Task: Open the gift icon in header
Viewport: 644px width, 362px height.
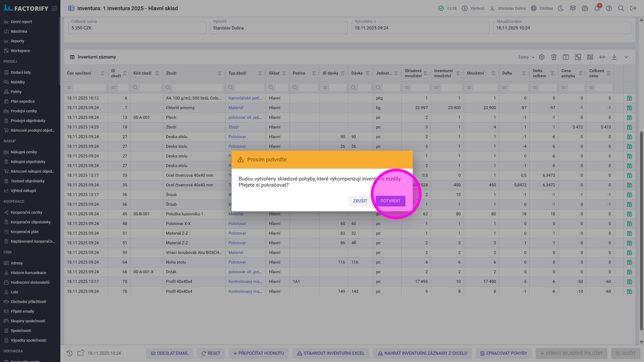Action: click(x=585, y=8)
